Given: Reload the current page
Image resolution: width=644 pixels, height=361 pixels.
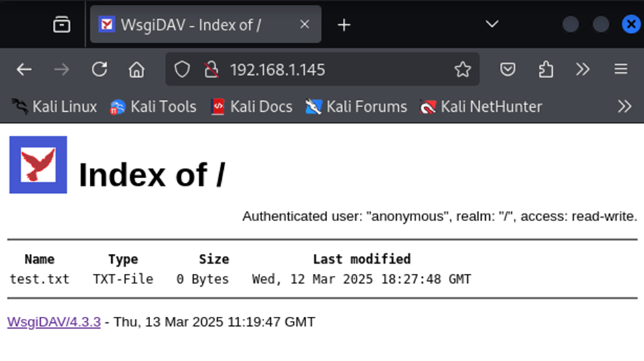Looking at the screenshot, I should pos(99,70).
